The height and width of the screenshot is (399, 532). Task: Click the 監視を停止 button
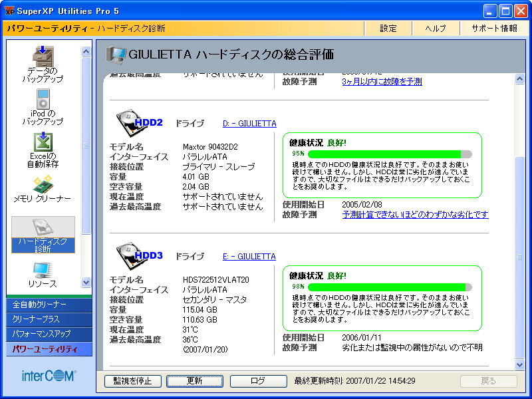pyautogui.click(x=132, y=381)
